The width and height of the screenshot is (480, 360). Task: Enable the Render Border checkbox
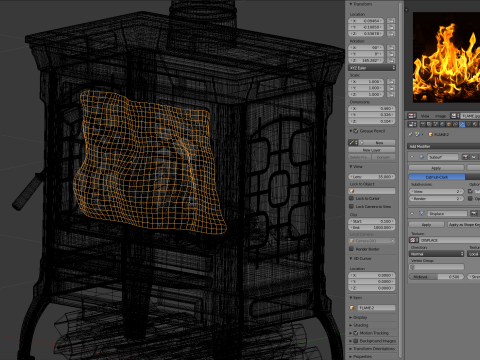tap(351, 249)
